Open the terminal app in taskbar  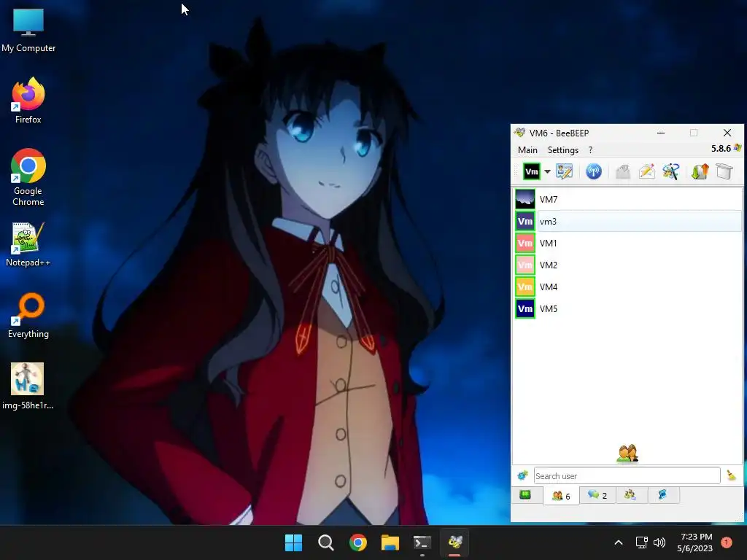pos(422,542)
